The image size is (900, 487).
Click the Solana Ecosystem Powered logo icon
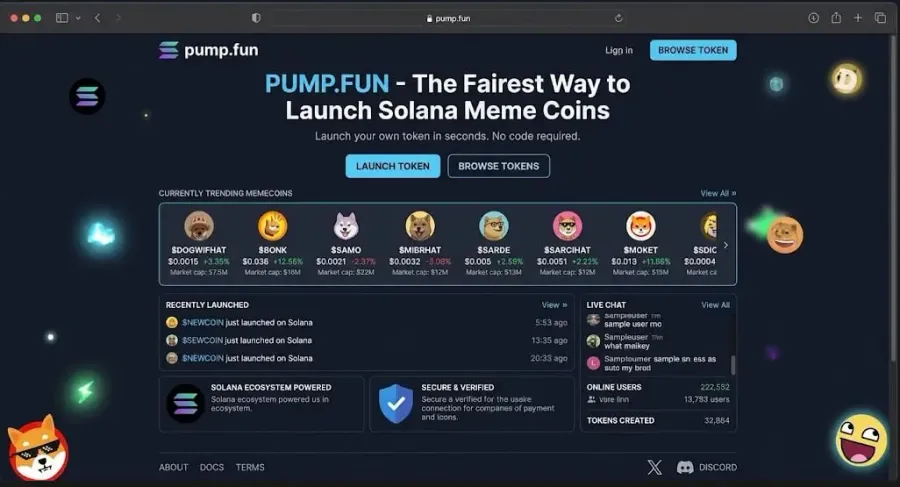coord(185,404)
